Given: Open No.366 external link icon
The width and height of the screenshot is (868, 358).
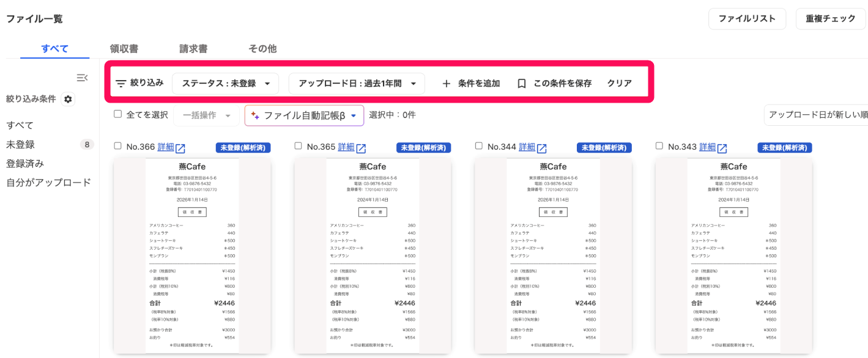Looking at the screenshot, I should [180, 148].
